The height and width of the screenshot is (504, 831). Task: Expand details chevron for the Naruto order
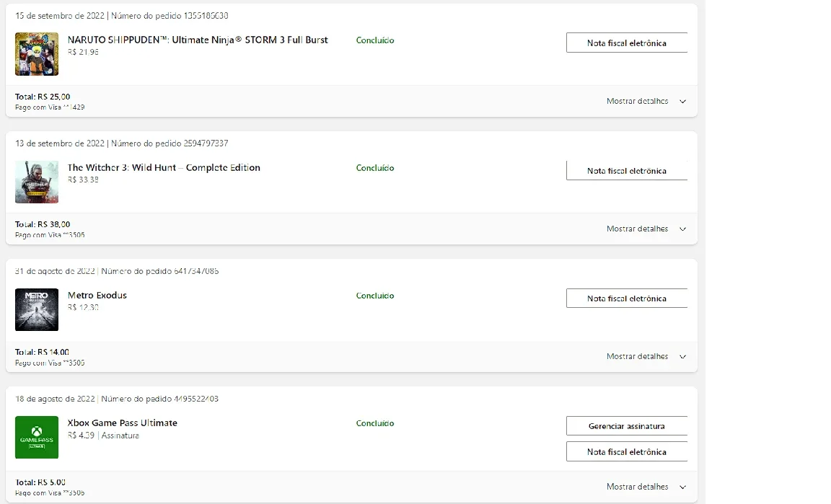click(682, 101)
